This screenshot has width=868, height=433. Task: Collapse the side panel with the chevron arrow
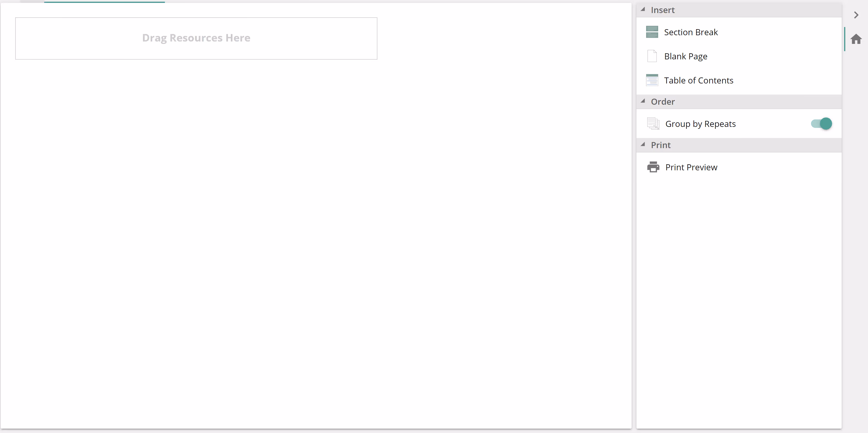[856, 15]
